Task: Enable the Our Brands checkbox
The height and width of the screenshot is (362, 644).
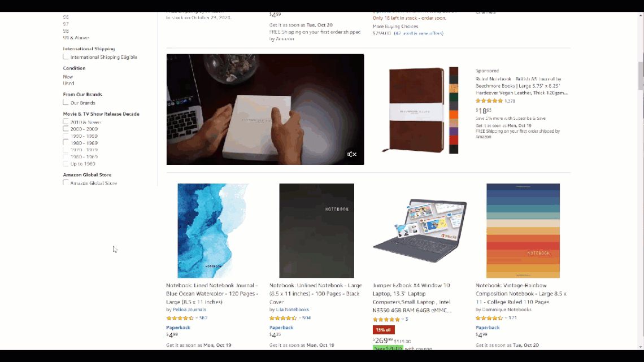Action: pos(66,102)
